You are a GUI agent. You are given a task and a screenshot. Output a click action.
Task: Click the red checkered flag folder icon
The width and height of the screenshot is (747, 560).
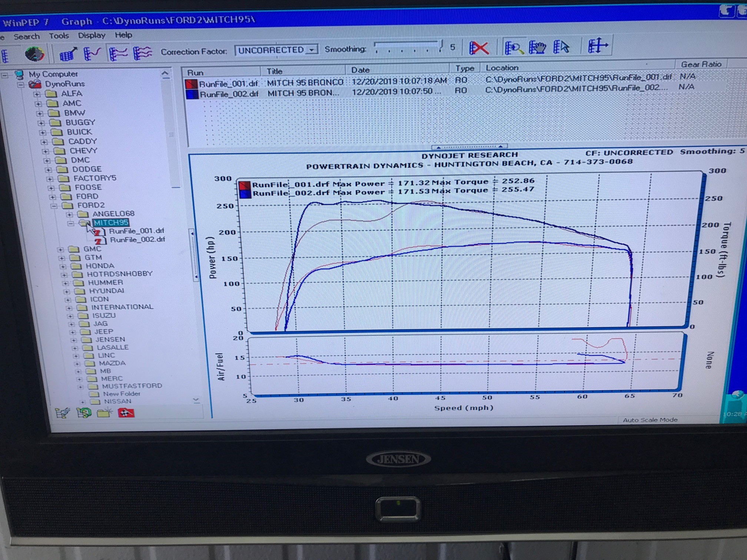[x=126, y=412]
